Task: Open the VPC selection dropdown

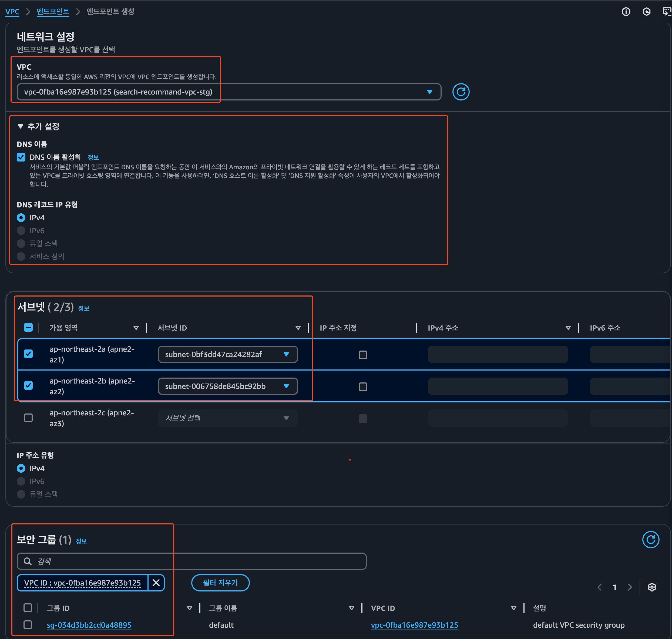Action: click(x=229, y=92)
